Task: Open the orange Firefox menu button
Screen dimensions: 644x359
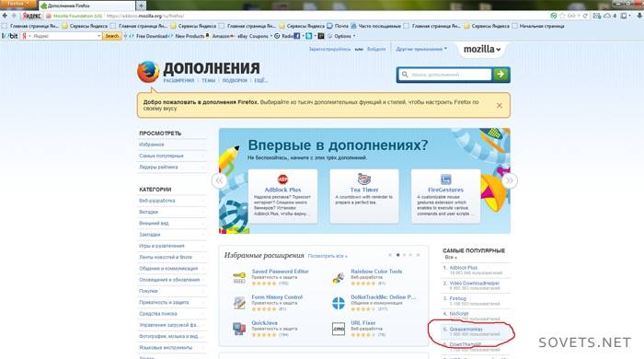Action: coord(18,4)
